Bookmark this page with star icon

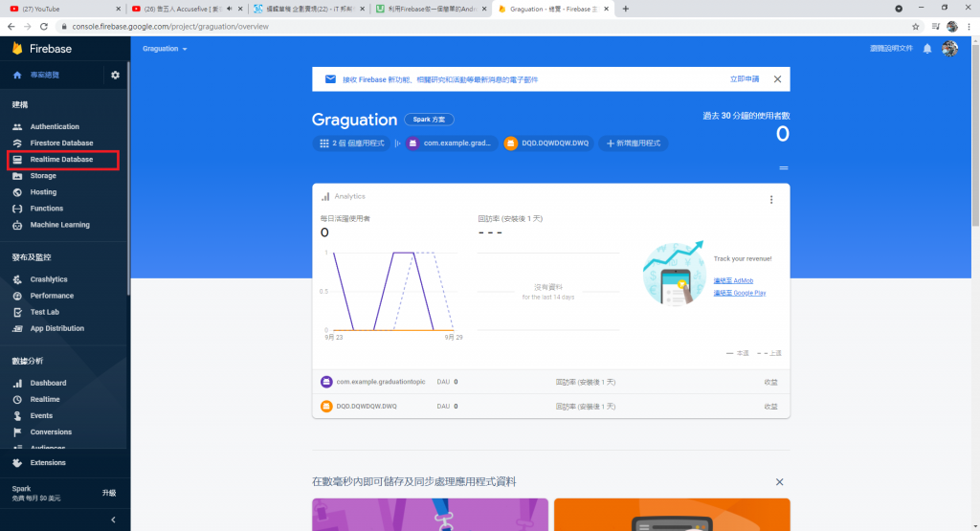click(916, 26)
